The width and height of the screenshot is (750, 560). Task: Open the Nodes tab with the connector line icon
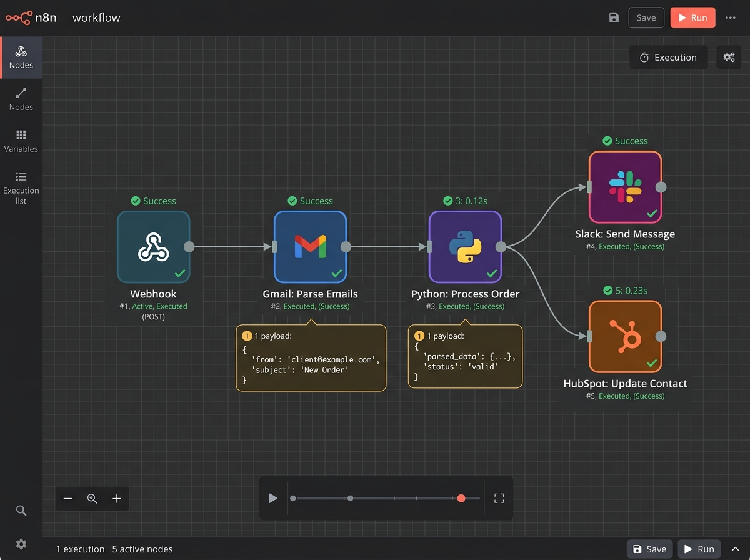[x=21, y=99]
